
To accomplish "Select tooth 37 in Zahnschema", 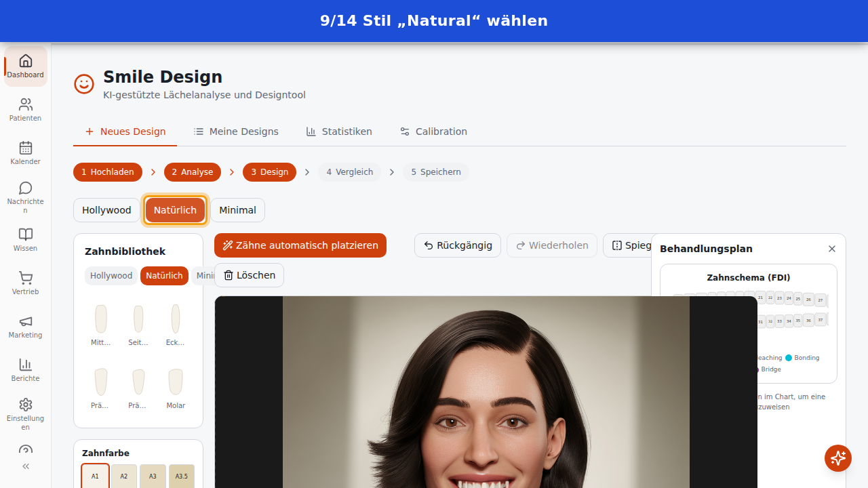I will (x=821, y=319).
